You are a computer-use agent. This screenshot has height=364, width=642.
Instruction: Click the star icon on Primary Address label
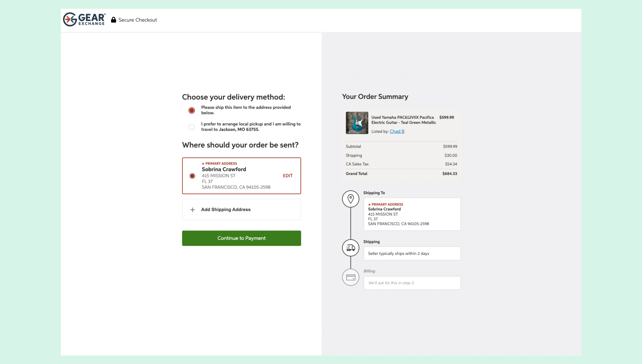click(x=203, y=164)
